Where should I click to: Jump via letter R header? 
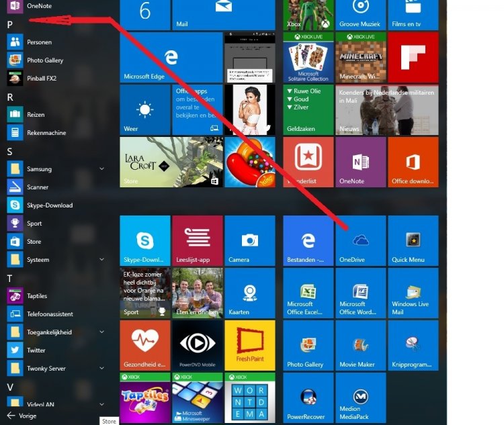click(x=10, y=97)
